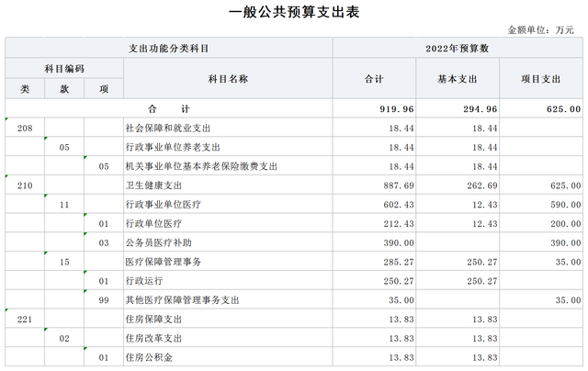The image size is (588, 371).
Task: Select the 住房公积金 cell
Action: 147,357
